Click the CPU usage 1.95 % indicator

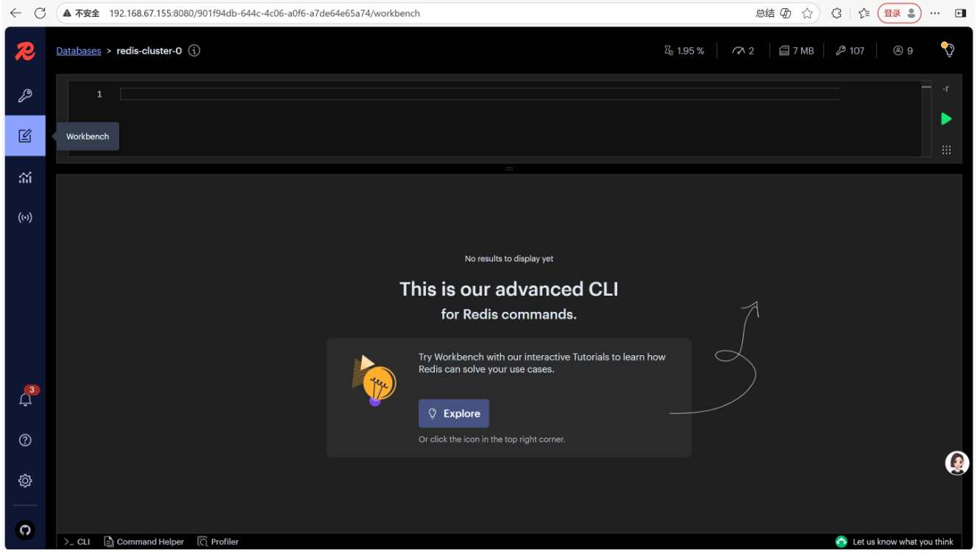684,51
